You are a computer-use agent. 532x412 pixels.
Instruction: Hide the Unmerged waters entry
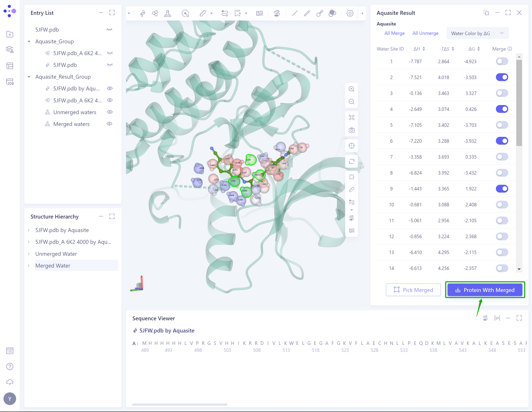pos(110,112)
